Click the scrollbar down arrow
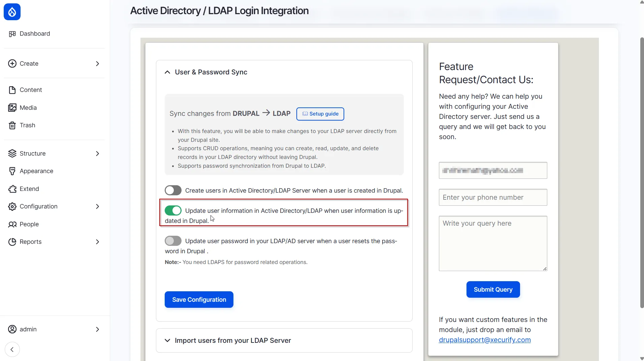Screen dimensions: 644x361 642,359
